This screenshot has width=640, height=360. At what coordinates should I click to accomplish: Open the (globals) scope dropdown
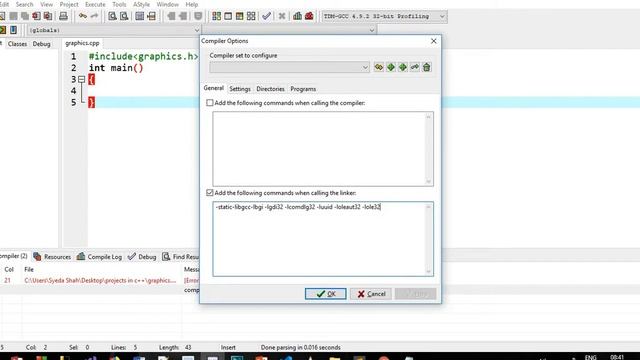[114, 30]
